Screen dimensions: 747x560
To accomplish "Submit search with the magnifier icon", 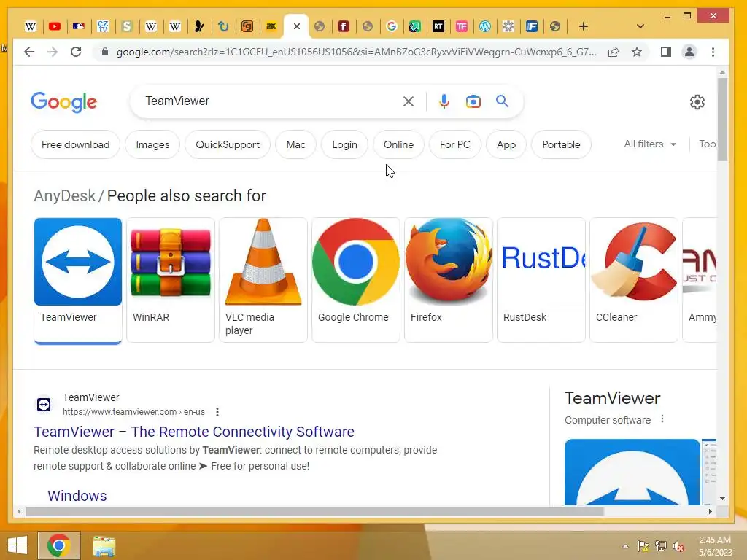I will point(502,101).
